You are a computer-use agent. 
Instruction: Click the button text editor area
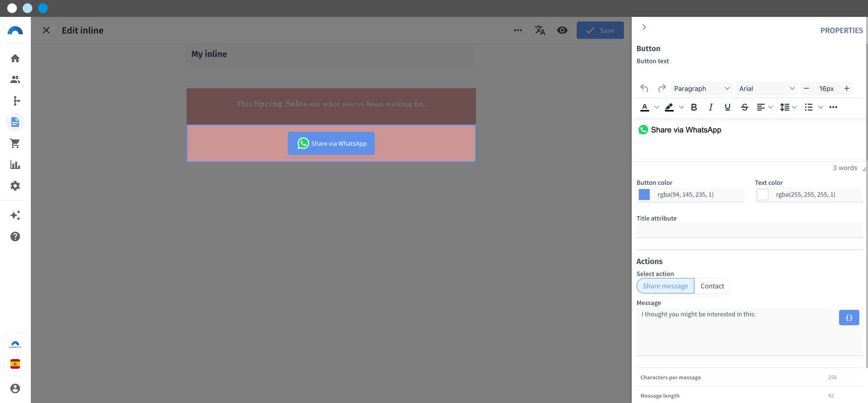tap(750, 140)
